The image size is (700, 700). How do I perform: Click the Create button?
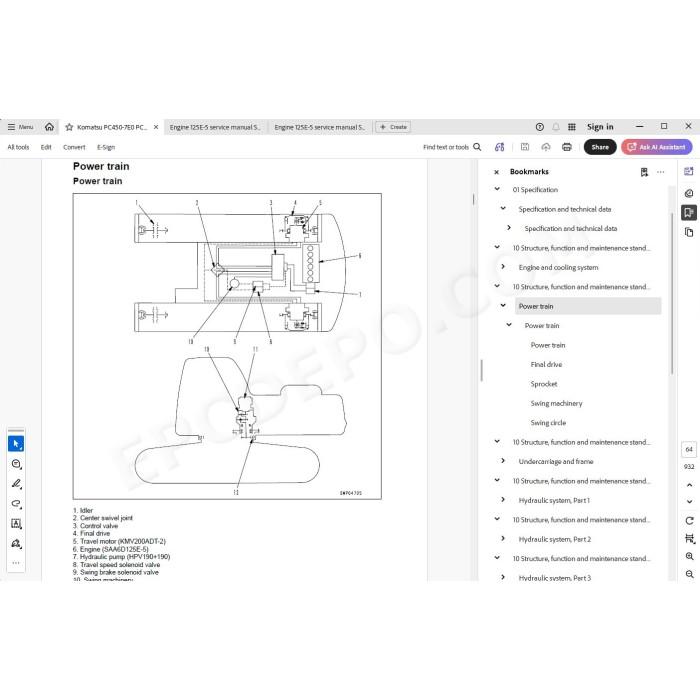click(393, 127)
